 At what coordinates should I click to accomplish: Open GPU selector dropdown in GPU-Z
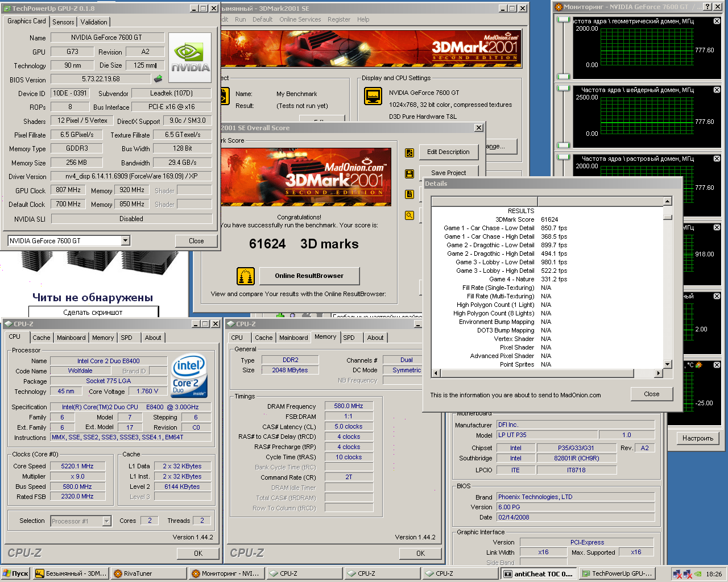tap(126, 241)
